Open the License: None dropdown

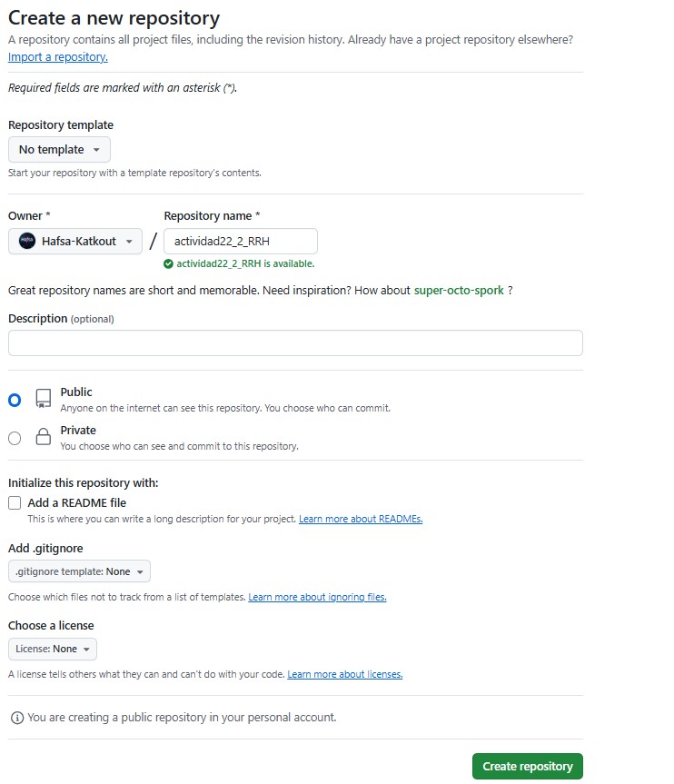pos(53,649)
